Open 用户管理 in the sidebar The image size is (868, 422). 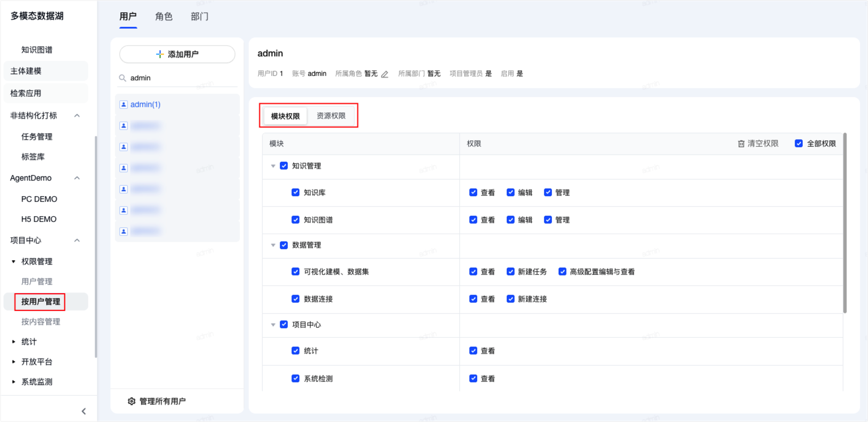click(x=37, y=282)
